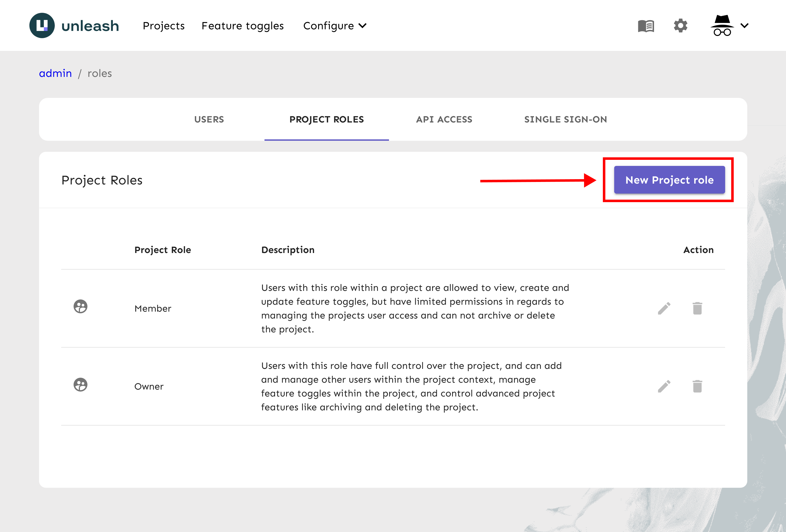The image size is (786, 532).
Task: Delete the Owner role with trash icon
Action: coord(697,386)
